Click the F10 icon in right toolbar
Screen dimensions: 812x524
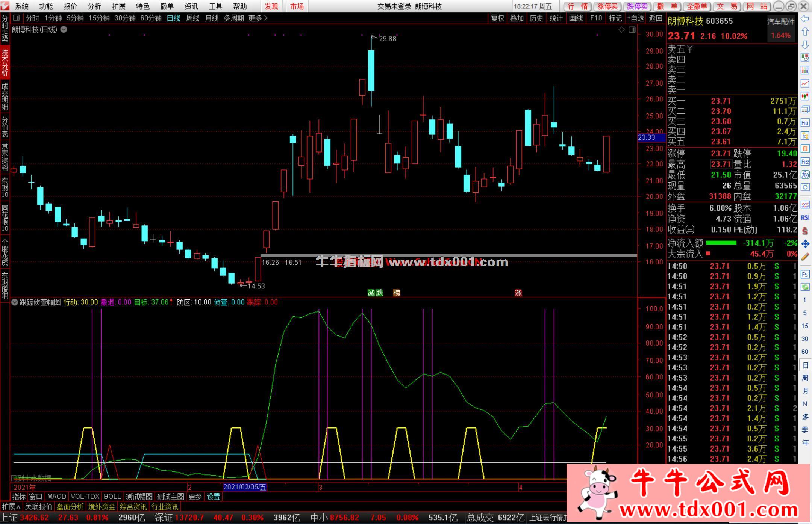(805, 122)
